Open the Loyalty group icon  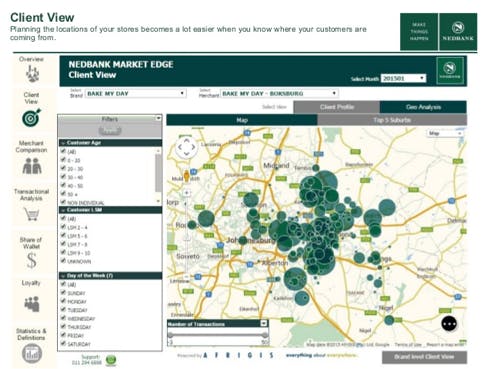[x=32, y=304]
